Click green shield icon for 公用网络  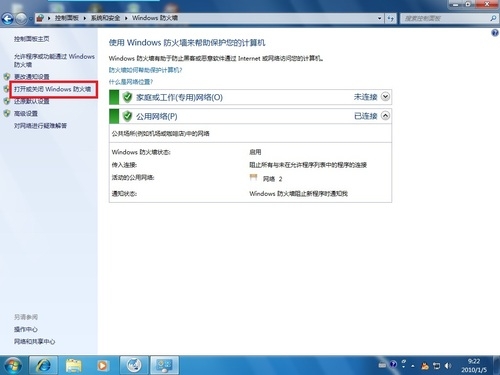click(127, 116)
